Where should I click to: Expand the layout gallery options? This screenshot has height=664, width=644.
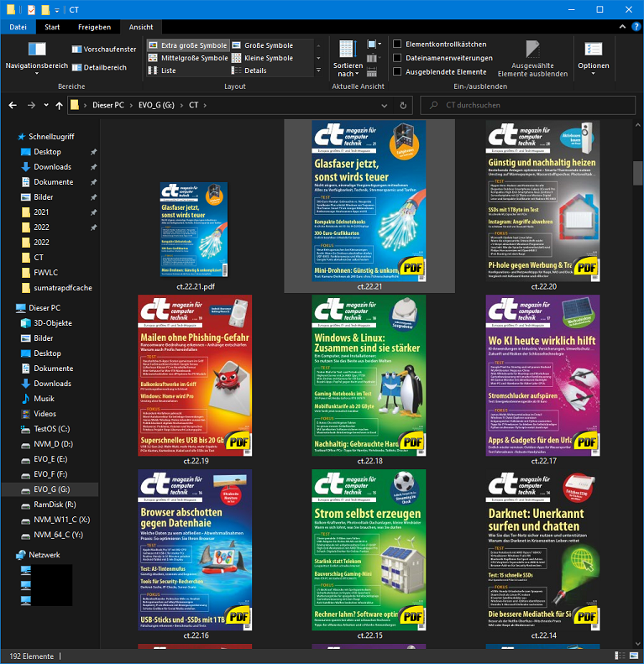[318, 71]
